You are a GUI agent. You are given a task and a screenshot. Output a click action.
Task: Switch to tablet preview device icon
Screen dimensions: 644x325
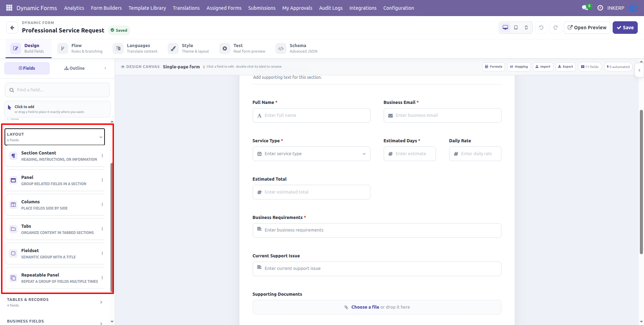516,28
